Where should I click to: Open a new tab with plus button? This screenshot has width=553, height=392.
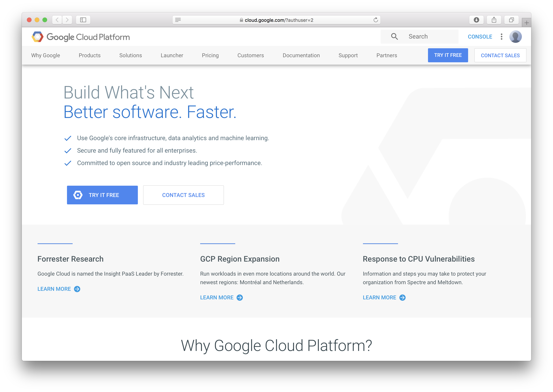[x=527, y=23]
